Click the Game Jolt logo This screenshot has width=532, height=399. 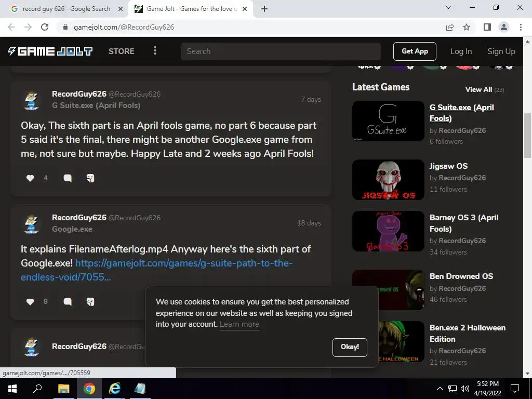(50, 51)
